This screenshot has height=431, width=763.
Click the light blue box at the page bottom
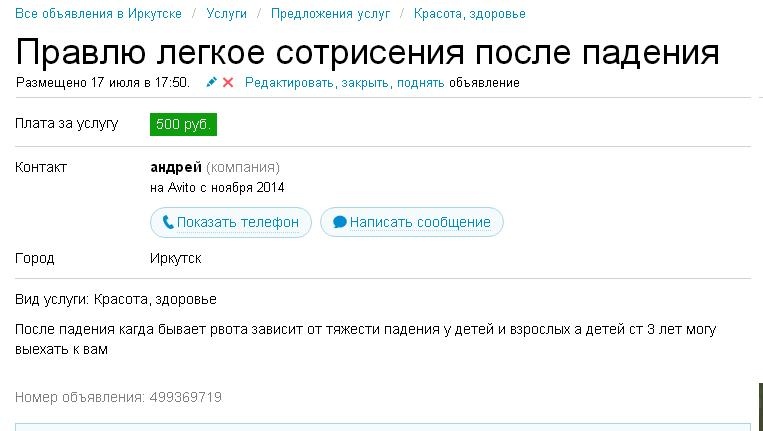tap(380, 426)
